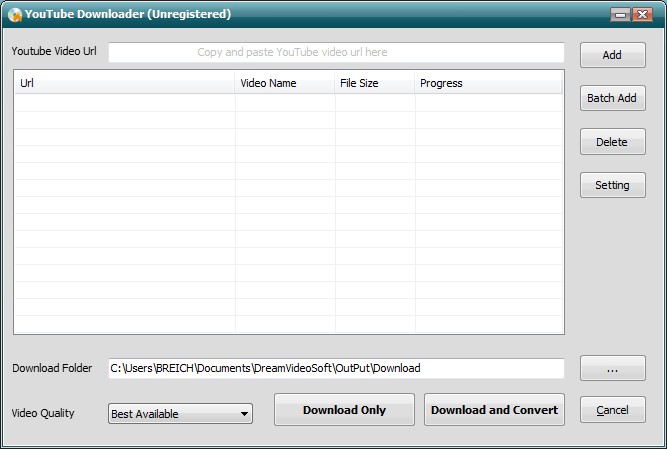The width and height of the screenshot is (667, 449).
Task: Minimize the YouTube Downloader window
Action: [x=620, y=15]
